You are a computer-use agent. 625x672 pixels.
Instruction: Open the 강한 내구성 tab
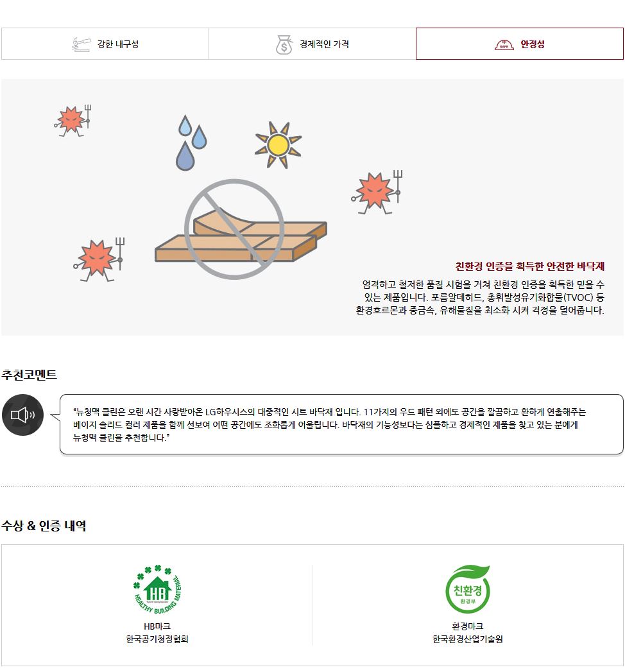pos(105,44)
